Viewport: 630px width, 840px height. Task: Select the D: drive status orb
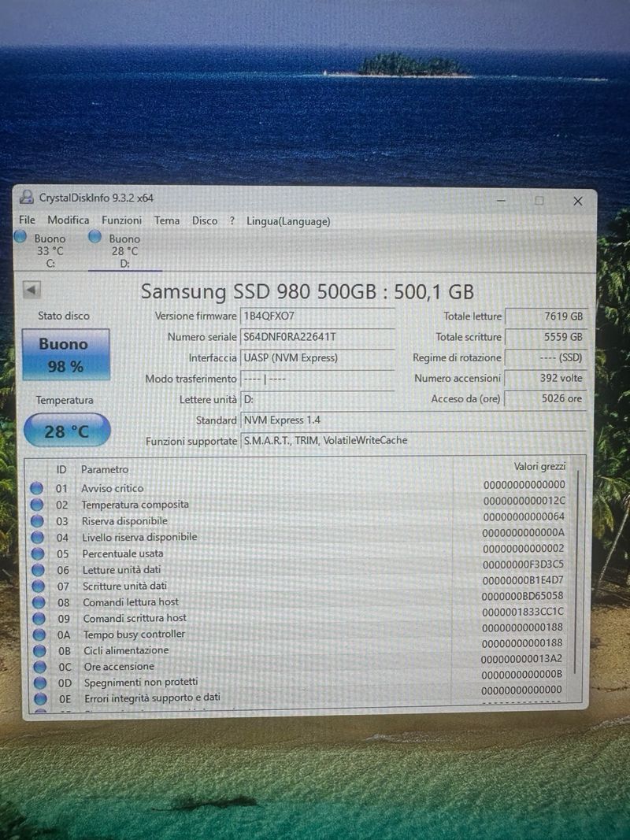tap(94, 236)
